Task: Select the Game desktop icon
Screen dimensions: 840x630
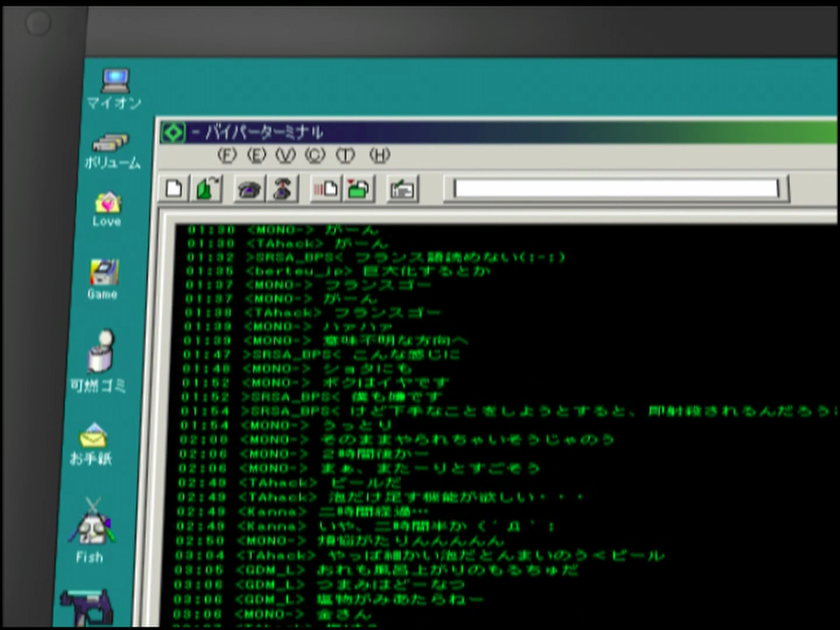Action: click(x=104, y=273)
